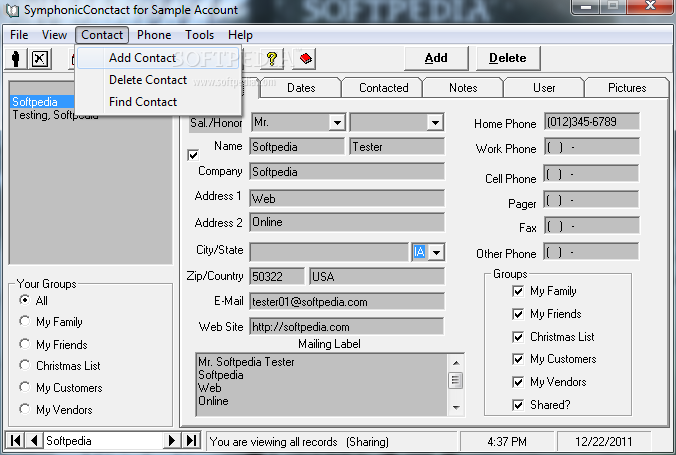676x455 pixels.
Task: Click the Web Site field
Action: 347,326
